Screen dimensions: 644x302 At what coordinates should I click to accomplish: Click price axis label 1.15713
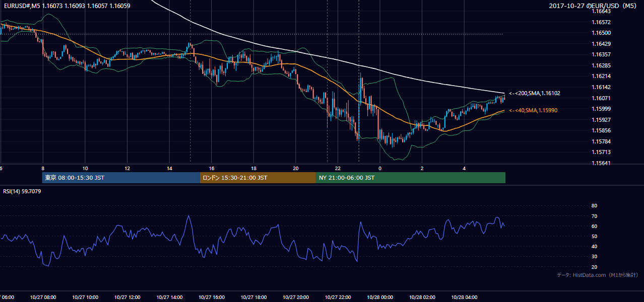(x=602, y=152)
